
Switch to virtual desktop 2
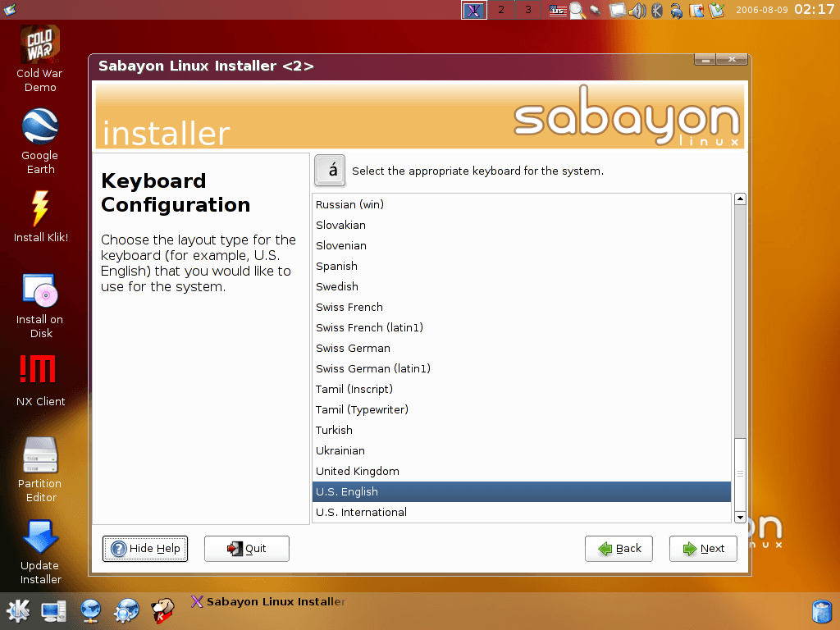[x=501, y=10]
